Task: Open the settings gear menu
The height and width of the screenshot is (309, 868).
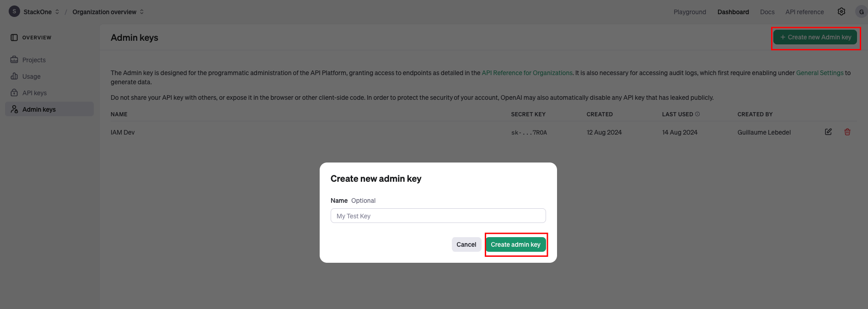Action: coord(841,11)
